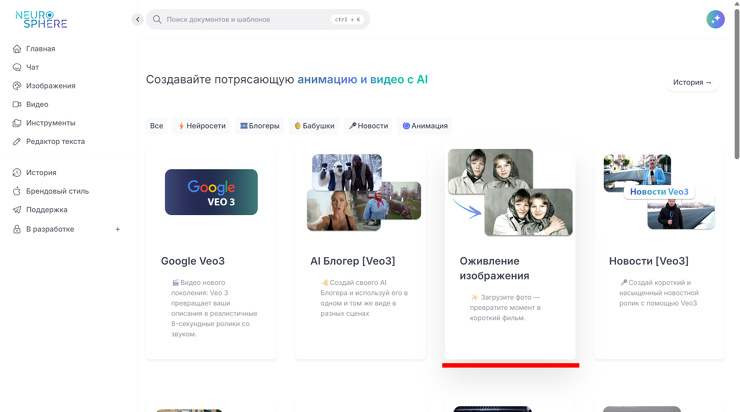Select the Все filter tab
Image resolution: width=740 pixels, height=412 pixels.
[x=156, y=126]
